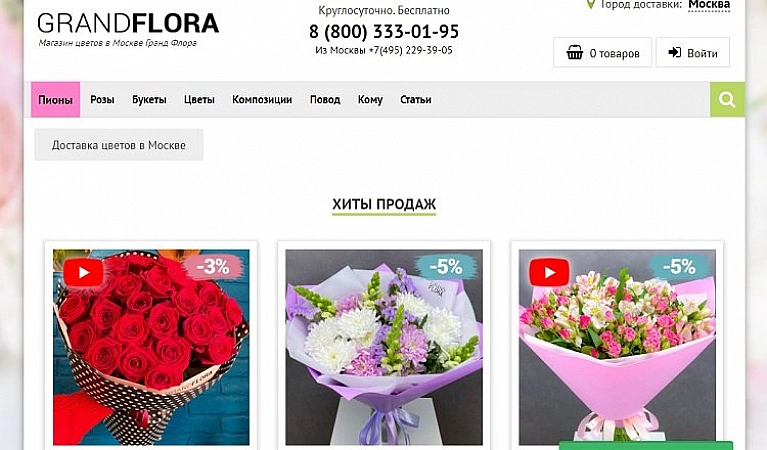Click the -3% discount badge

pos(213,267)
